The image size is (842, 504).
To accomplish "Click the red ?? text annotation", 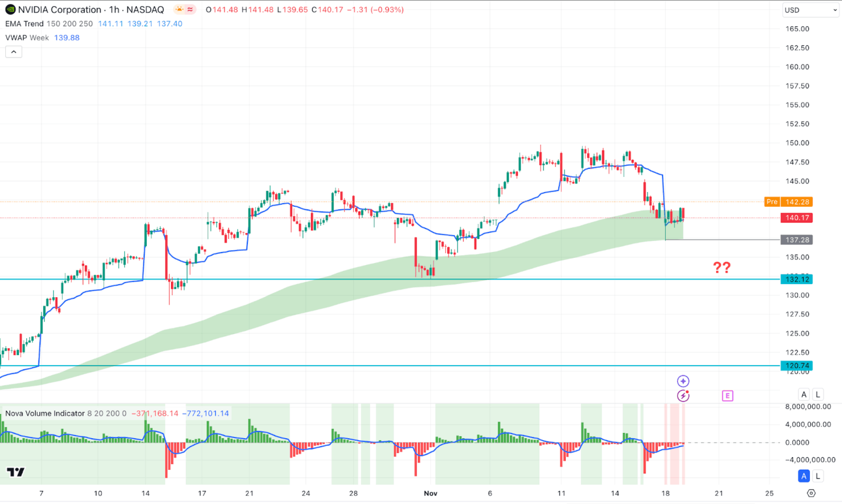I will (x=721, y=267).
